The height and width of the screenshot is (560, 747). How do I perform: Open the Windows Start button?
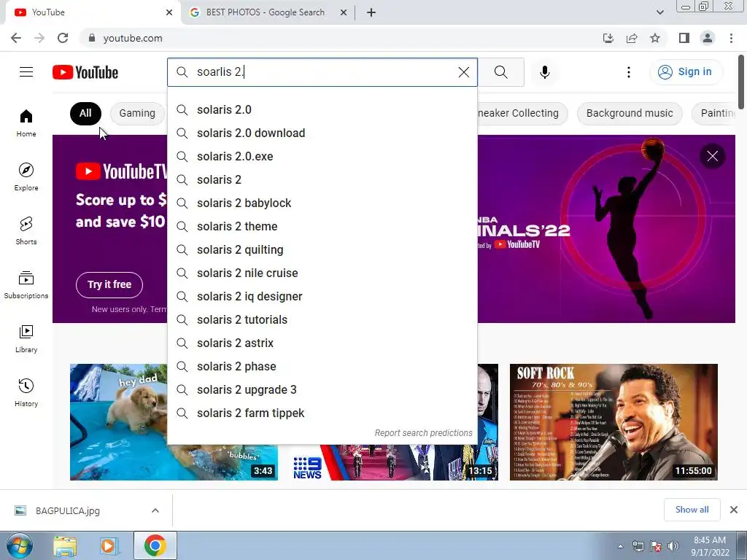coord(20,546)
